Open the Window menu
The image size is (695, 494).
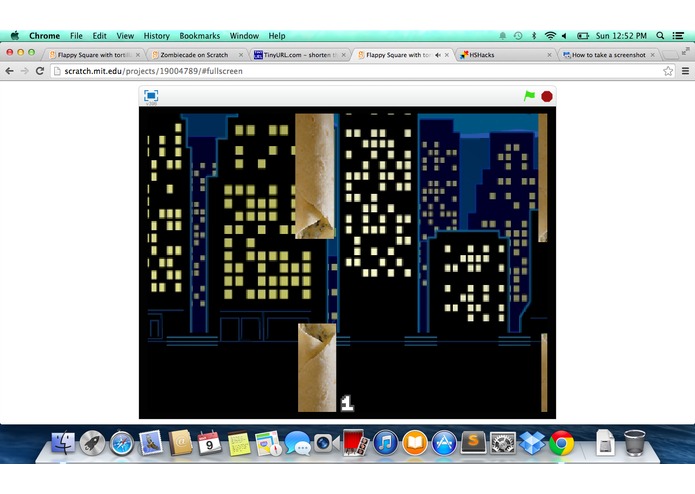[244, 35]
